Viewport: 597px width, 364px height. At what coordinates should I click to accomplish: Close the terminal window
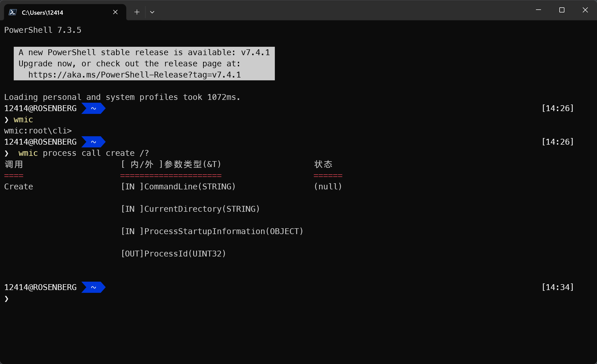click(585, 10)
